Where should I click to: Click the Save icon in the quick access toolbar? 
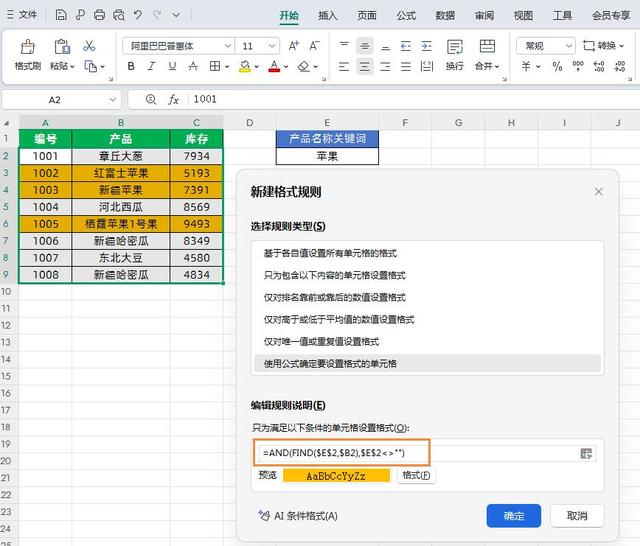tap(61, 15)
